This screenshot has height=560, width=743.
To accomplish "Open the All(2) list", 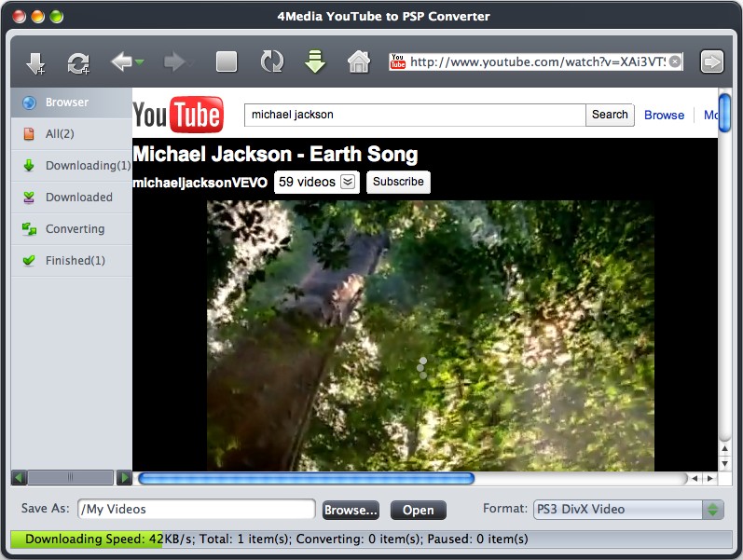I will pyautogui.click(x=71, y=133).
